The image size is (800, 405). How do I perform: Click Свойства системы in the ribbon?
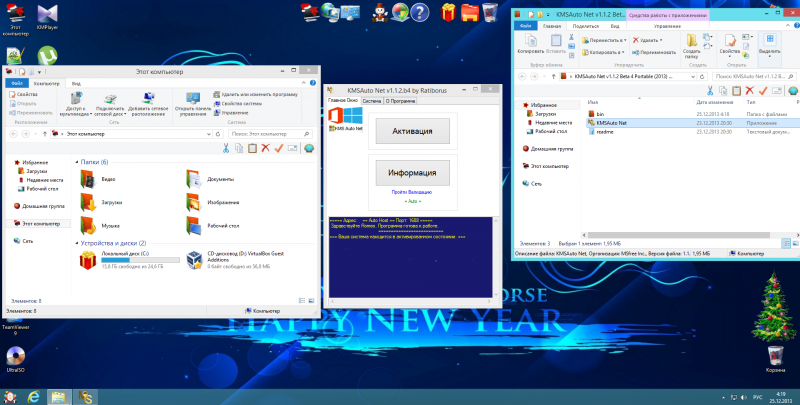[x=238, y=104]
